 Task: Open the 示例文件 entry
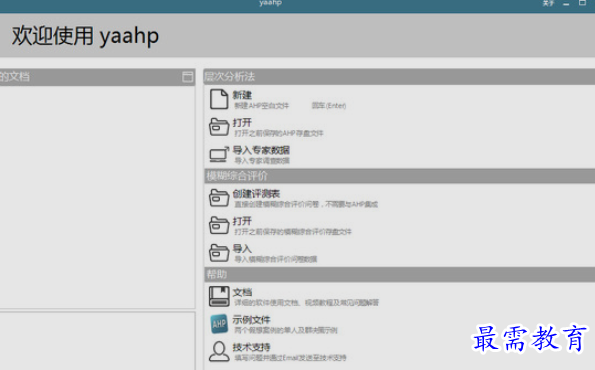[251, 320]
